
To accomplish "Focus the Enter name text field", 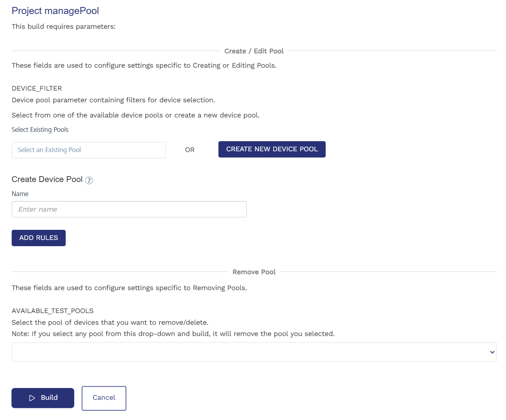I will pos(129,209).
